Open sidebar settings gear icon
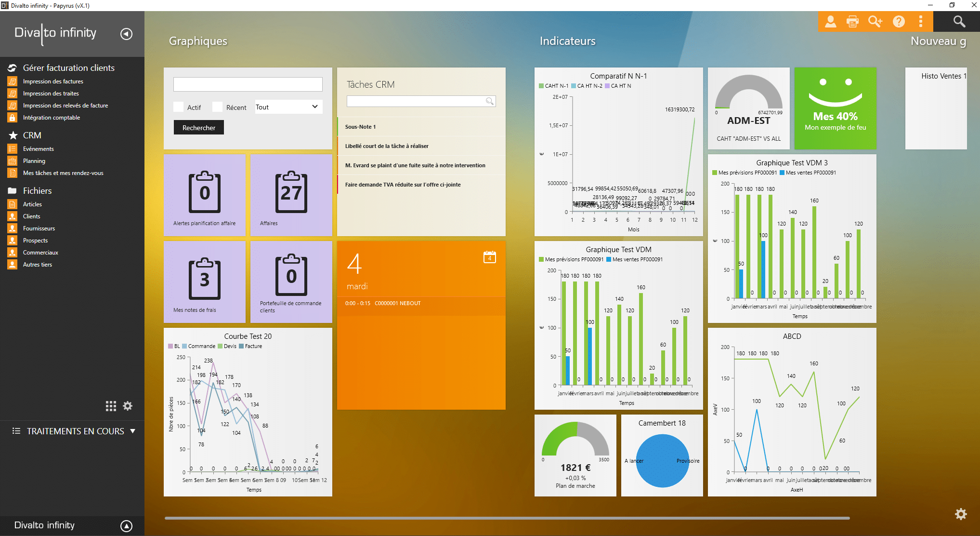This screenshot has width=980, height=536. click(128, 406)
